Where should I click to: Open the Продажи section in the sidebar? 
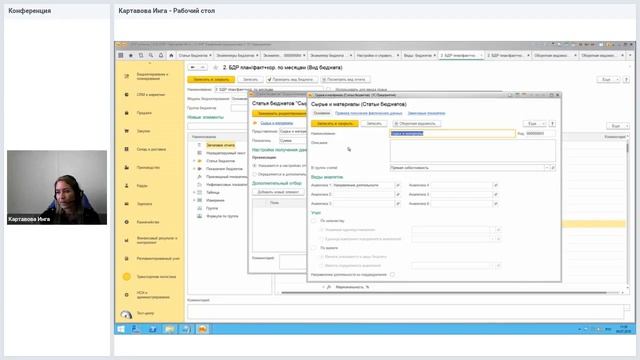click(144, 113)
